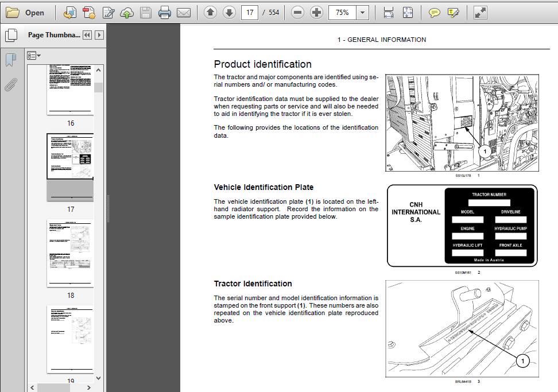Select the page 19 thumbnail
Viewport: 558px width, 392px height.
click(x=70, y=339)
